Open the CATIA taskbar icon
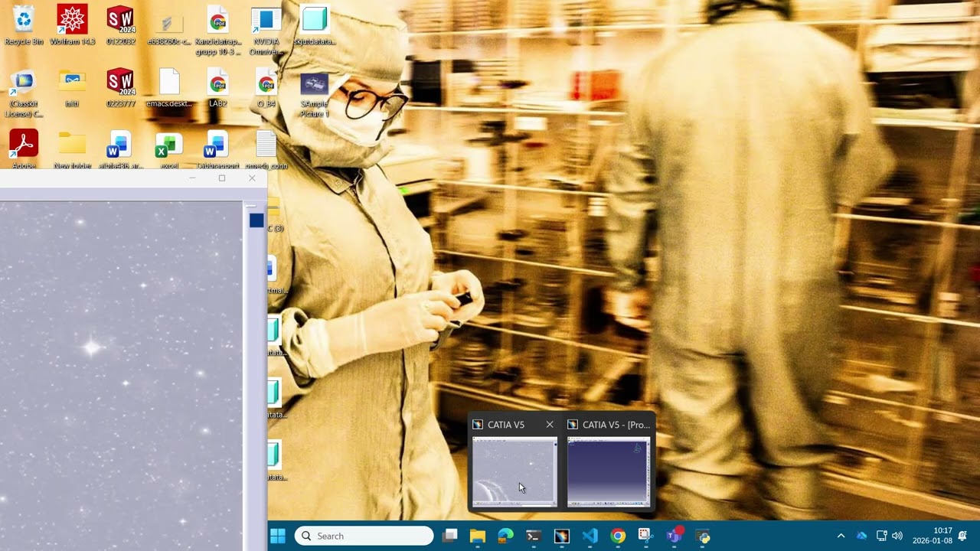 pos(562,536)
